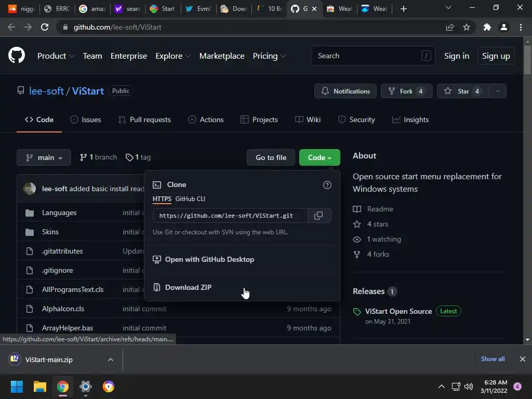Expand the Explore dropdown menu
This screenshot has width=532, height=399.
[x=173, y=56]
